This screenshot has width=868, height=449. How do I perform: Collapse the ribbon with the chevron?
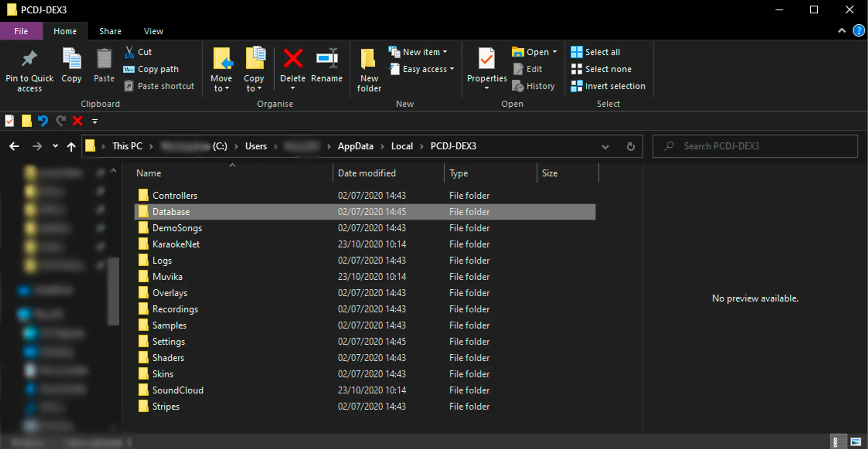(x=842, y=31)
